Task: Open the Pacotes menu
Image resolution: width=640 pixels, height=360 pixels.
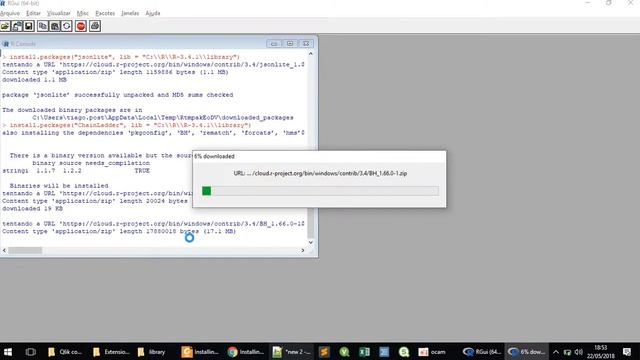Action: pos(105,13)
